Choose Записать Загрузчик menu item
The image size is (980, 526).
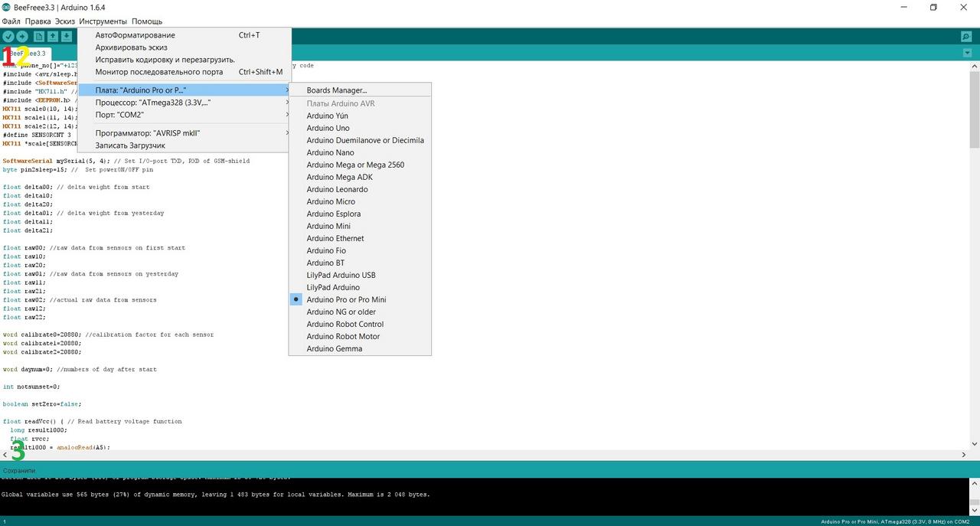click(x=185, y=145)
